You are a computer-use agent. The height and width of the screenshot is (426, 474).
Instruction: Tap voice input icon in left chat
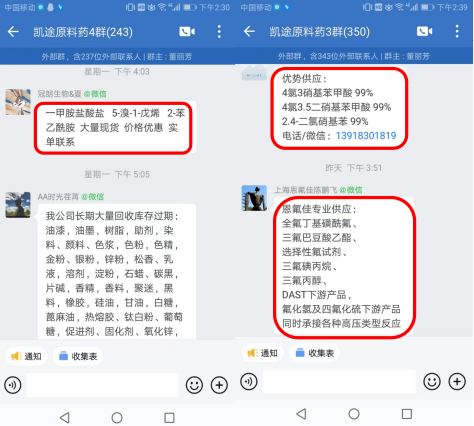pos(13,385)
